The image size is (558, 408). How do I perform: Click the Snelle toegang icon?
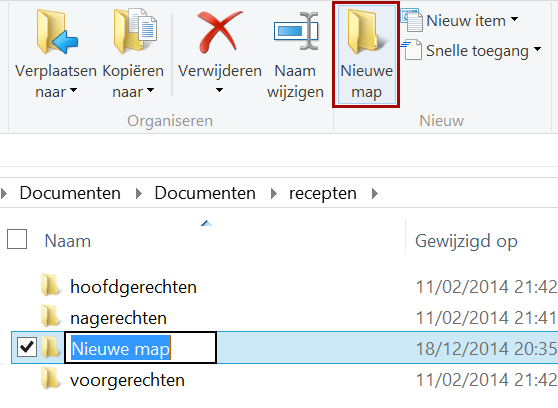[412, 50]
